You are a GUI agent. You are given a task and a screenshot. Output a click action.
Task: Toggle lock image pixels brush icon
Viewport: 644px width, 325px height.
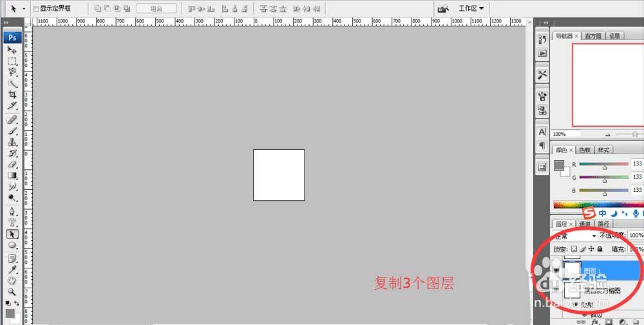pyautogui.click(x=582, y=248)
